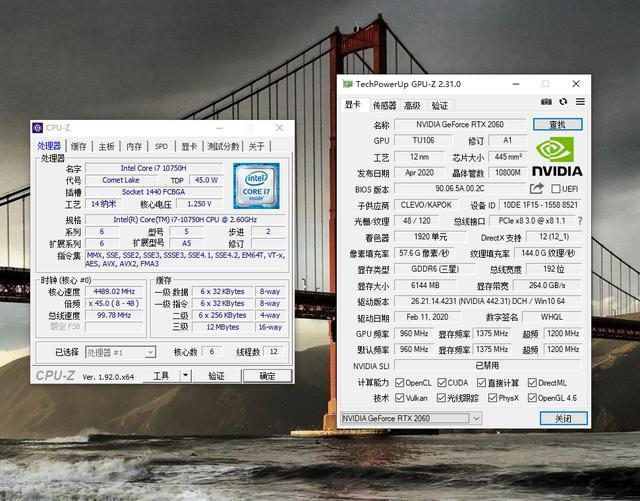Select the 关于 tab in CPU-Z

(x=256, y=146)
